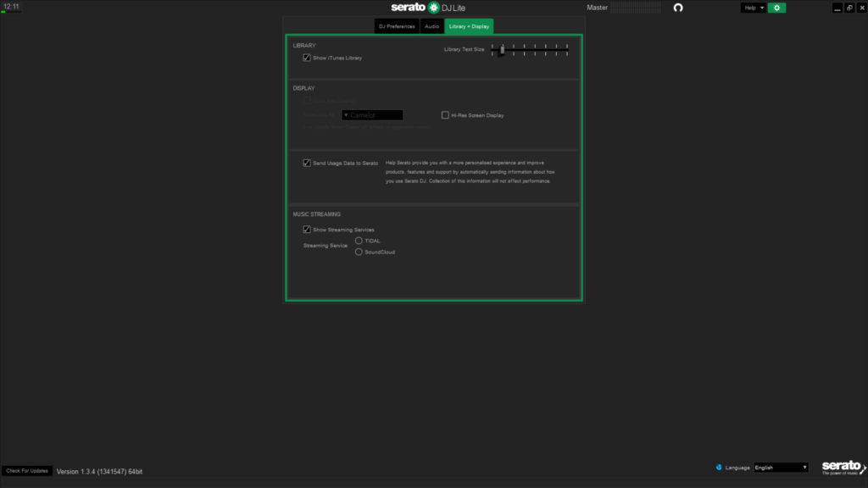The height and width of the screenshot is (488, 868).
Task: Open the Camelot key display dropdown
Action: [x=372, y=115]
